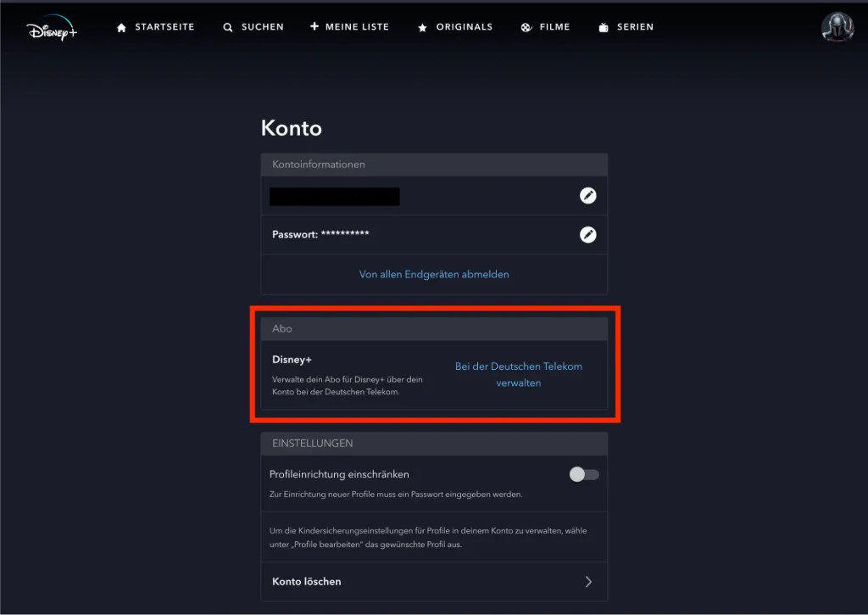Click the film reel icon for Filme
The width and height of the screenshot is (868, 615).
click(526, 27)
